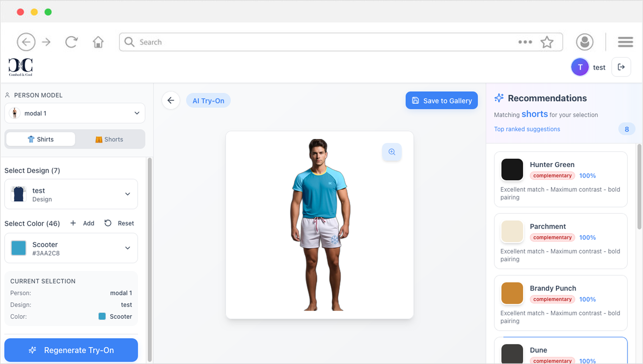The width and height of the screenshot is (643, 364).
Task: Click the Scooter swatch in Current Selection
Action: 102,316
